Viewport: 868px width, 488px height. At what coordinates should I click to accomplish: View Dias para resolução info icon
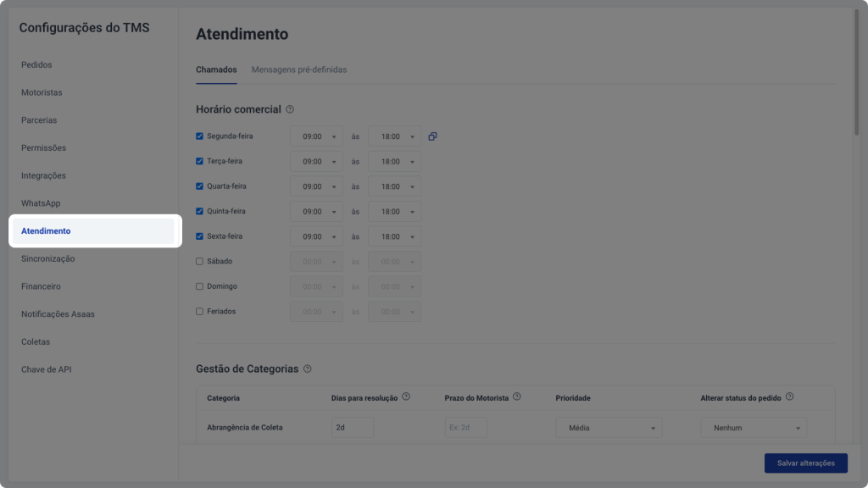point(406,396)
